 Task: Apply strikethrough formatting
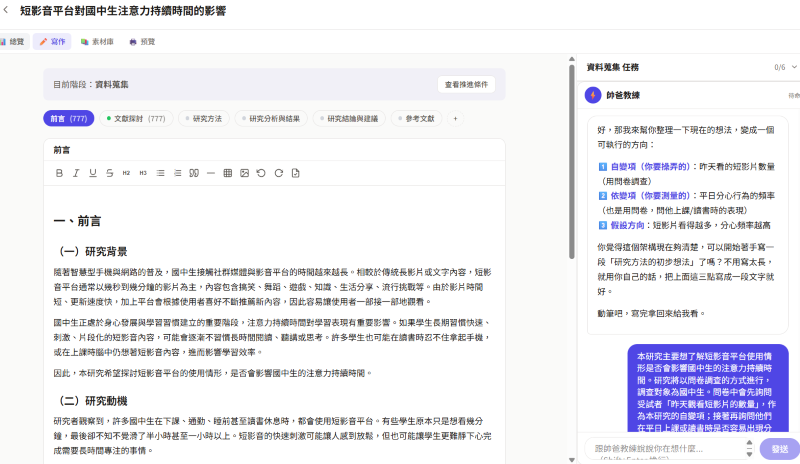point(110,173)
